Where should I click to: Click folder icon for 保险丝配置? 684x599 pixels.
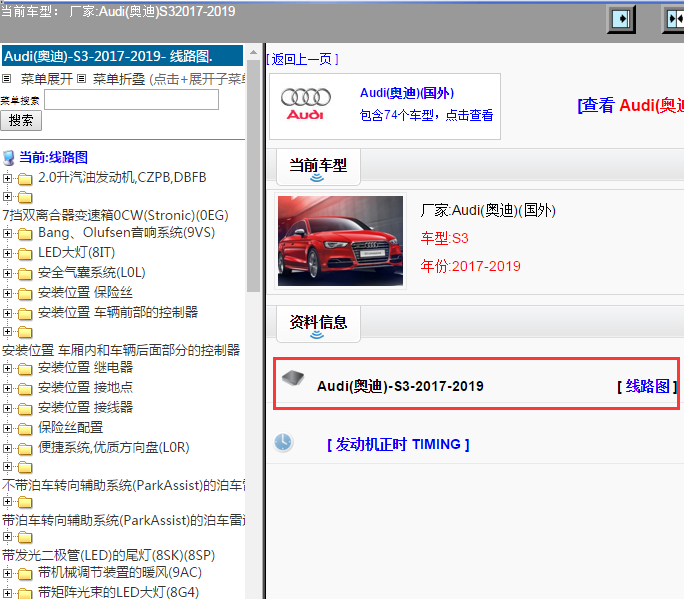pos(25,429)
